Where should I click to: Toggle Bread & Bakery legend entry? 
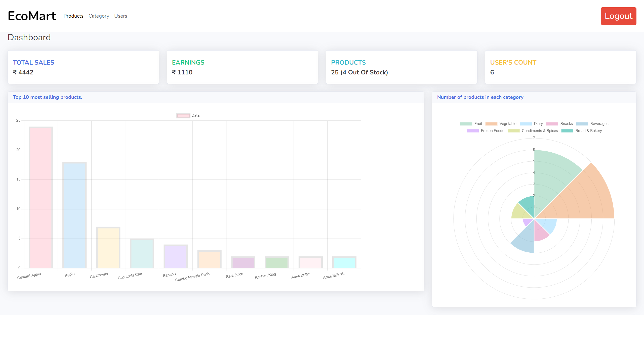pyautogui.click(x=588, y=131)
